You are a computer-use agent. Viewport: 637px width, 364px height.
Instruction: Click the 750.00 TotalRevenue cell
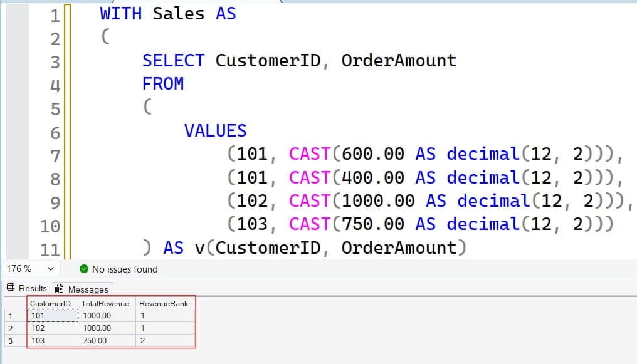coord(107,340)
